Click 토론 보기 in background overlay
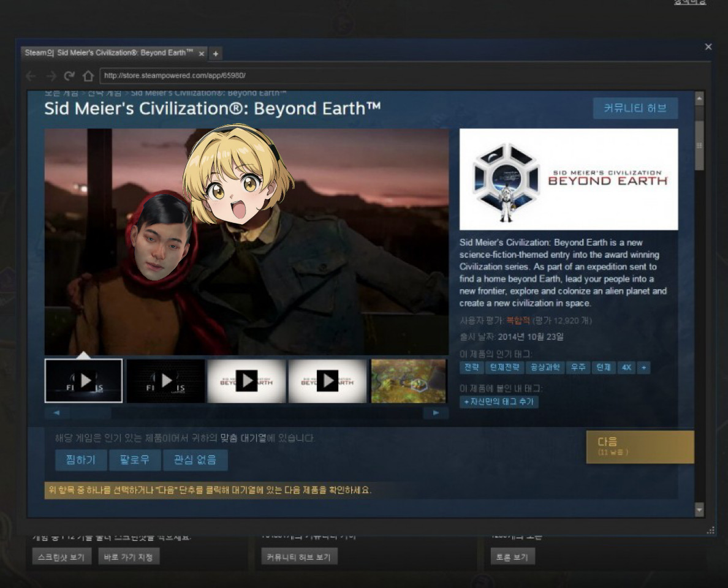The image size is (728, 588). tap(512, 556)
